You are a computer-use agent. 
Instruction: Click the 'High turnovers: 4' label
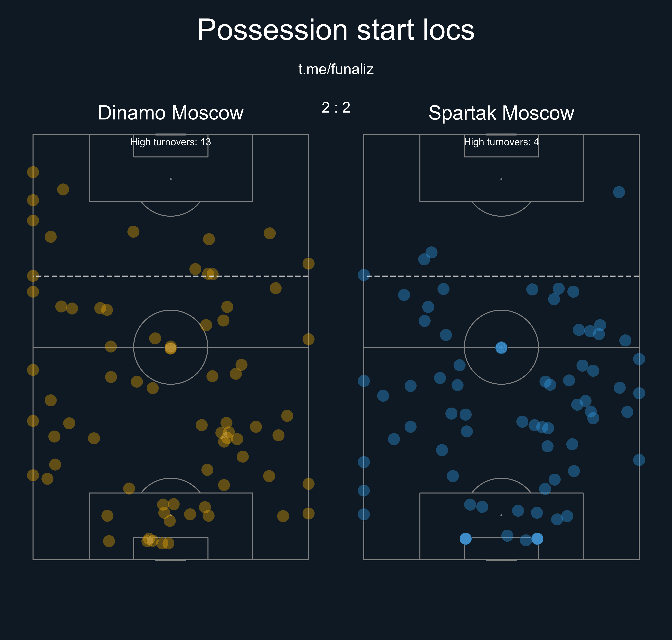click(x=501, y=142)
